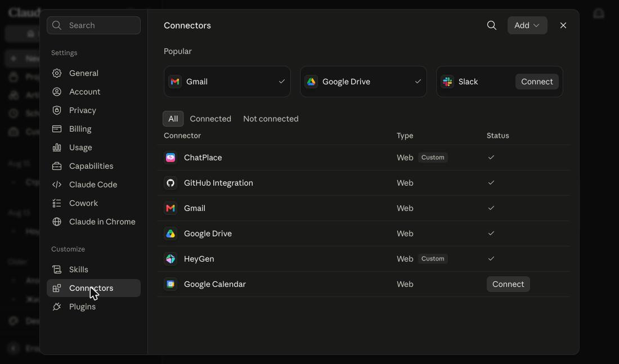Viewport: 619px width, 364px height.
Task: Go to the Skills section
Action: [93, 269]
